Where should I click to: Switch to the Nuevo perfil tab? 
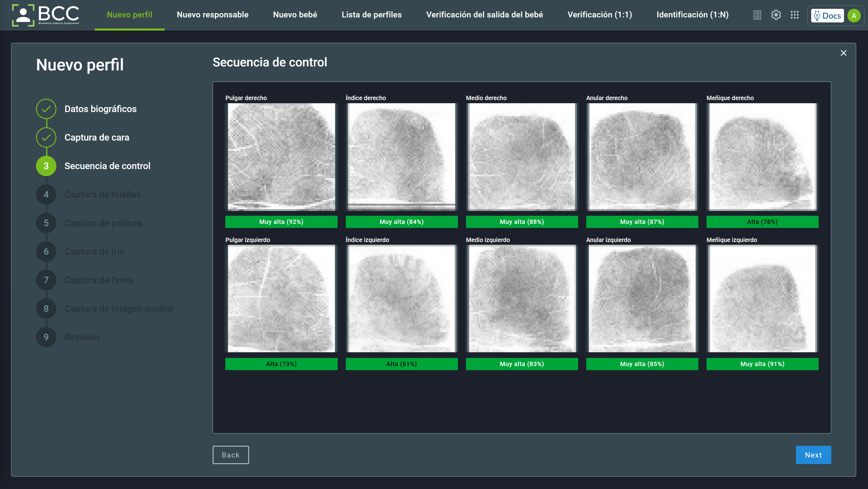coord(129,15)
